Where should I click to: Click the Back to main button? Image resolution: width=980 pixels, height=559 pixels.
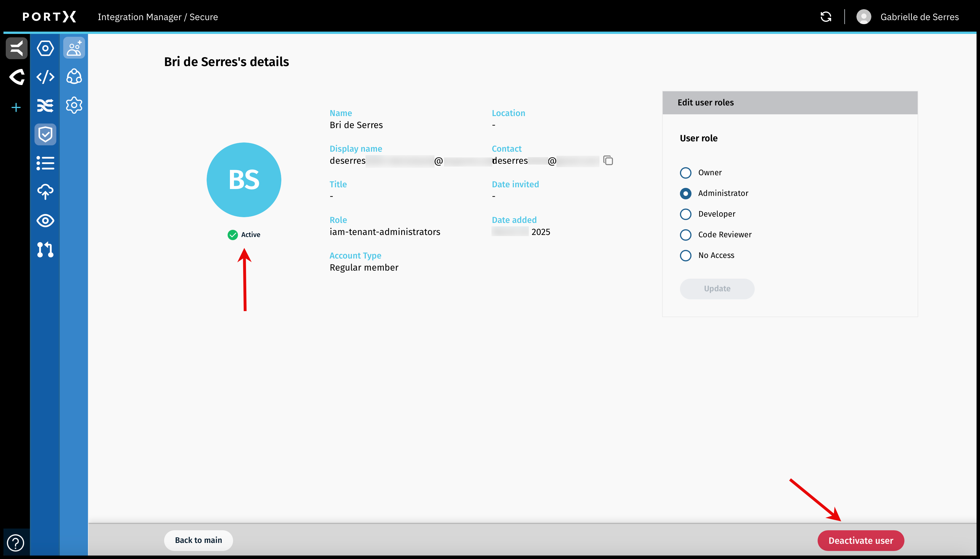(198, 540)
